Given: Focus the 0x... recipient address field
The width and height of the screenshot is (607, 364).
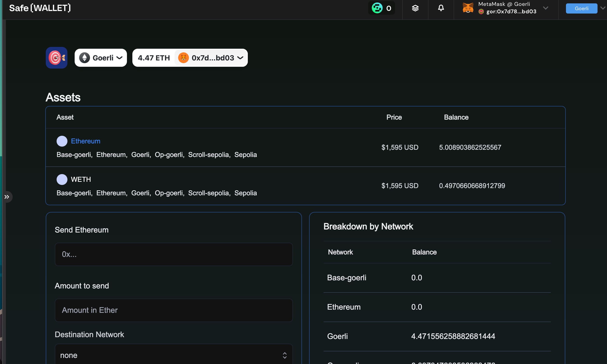Looking at the screenshot, I should pos(174,254).
